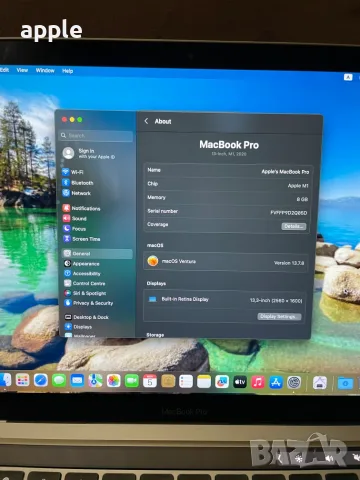The image size is (360, 480).
Task: Click the serial number value
Action: coord(289,213)
